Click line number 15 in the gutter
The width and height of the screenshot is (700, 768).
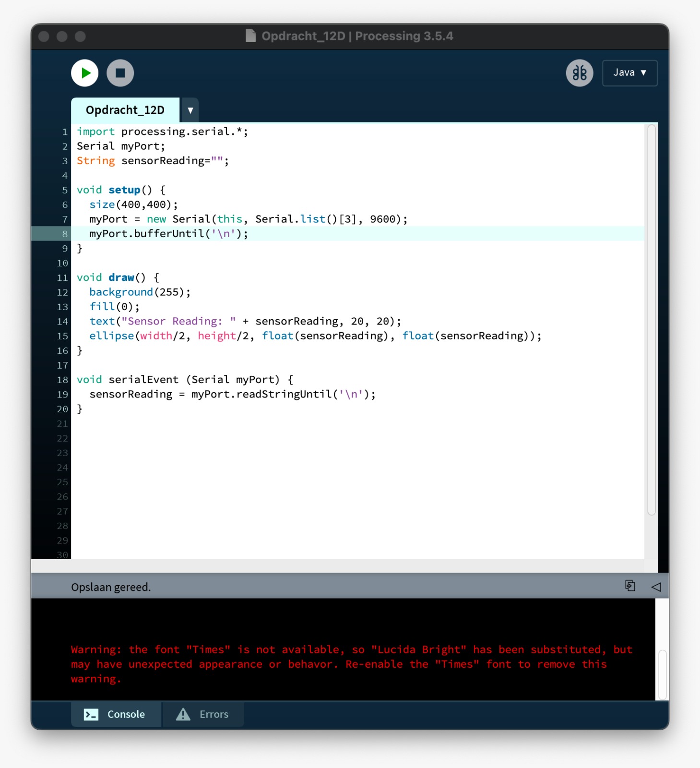[x=62, y=336]
